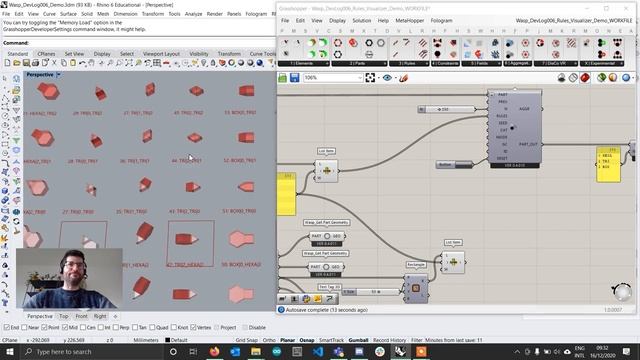Toggle the Point osnap checkbox
This screenshot has width=640, height=360.
coord(44,327)
